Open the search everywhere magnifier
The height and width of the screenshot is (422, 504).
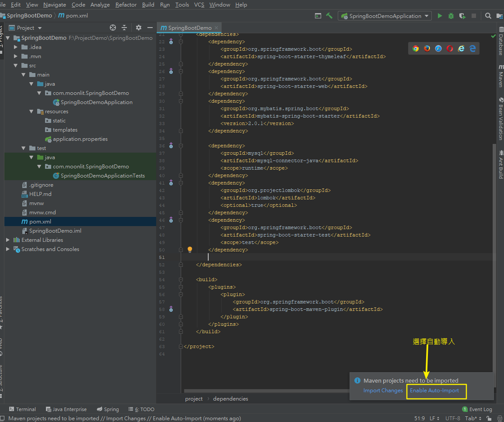coord(488,16)
